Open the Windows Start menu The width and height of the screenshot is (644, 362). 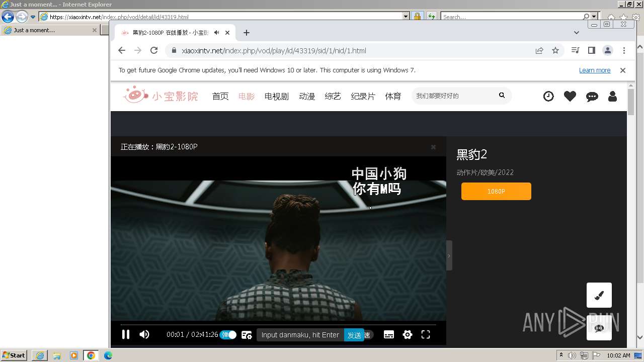pyautogui.click(x=14, y=355)
